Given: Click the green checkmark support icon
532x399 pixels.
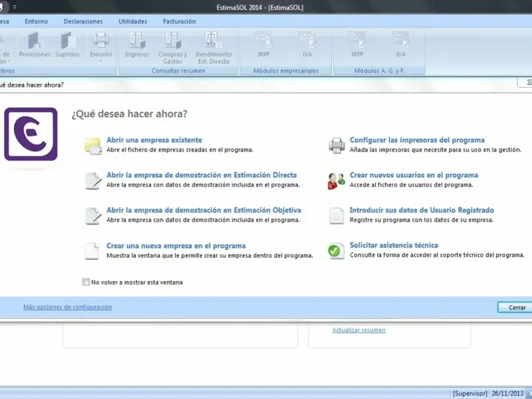Looking at the screenshot, I should [336, 251].
